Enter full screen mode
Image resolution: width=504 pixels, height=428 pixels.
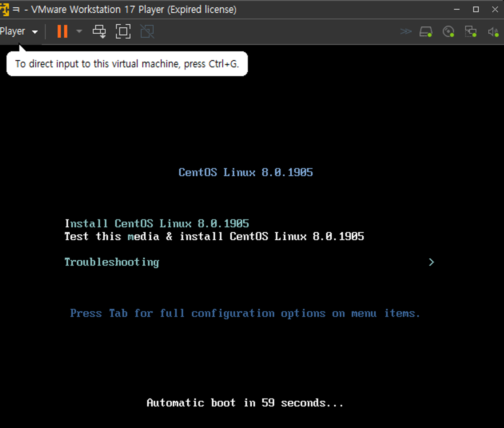click(x=123, y=31)
